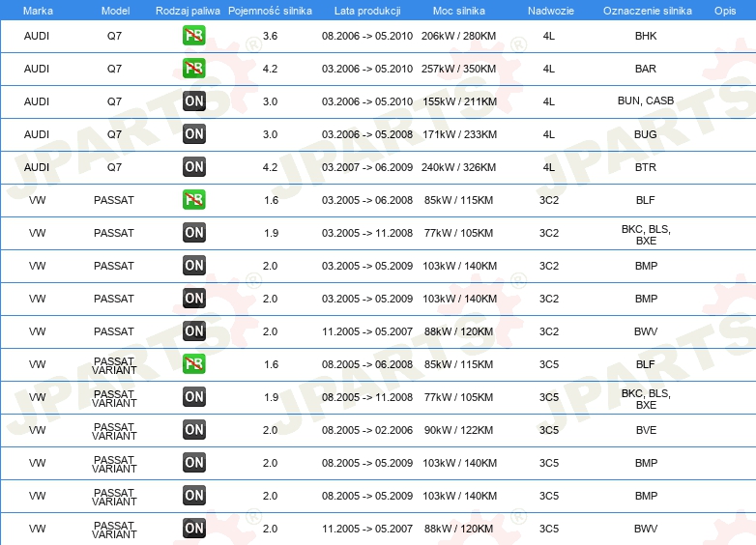Click the BWV cell in the 3C5 body row
Viewport: 756px width, 545px height.
646,529
